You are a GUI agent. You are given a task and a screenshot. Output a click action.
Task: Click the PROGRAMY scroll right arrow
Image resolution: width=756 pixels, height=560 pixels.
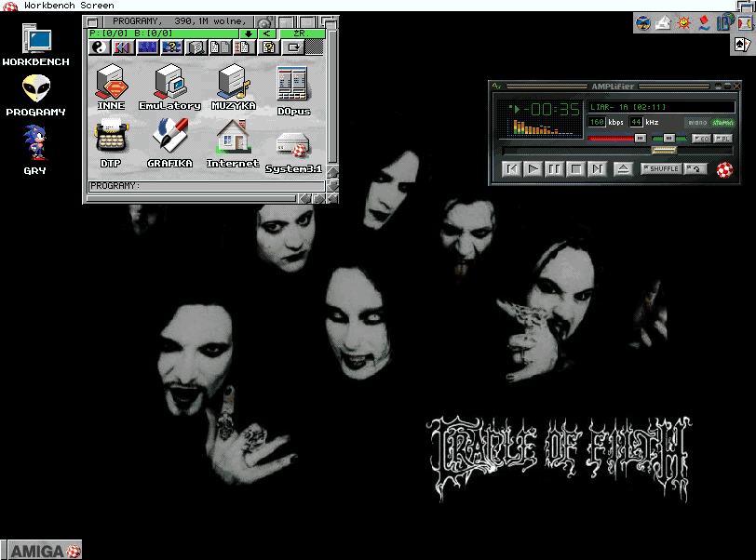pyautogui.click(x=318, y=198)
